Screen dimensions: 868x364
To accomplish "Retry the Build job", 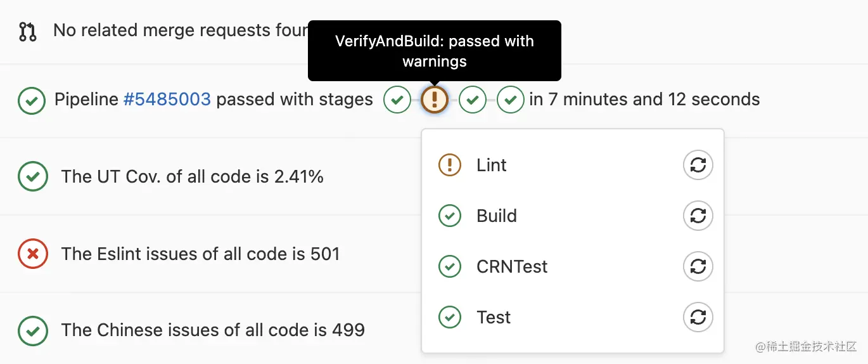I will pyautogui.click(x=698, y=216).
